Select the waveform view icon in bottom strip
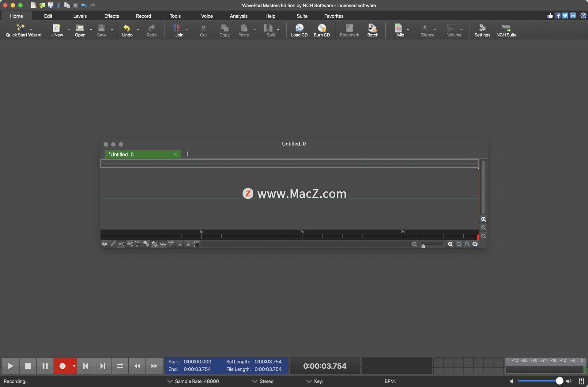588x387 pixels. pyautogui.click(x=104, y=244)
